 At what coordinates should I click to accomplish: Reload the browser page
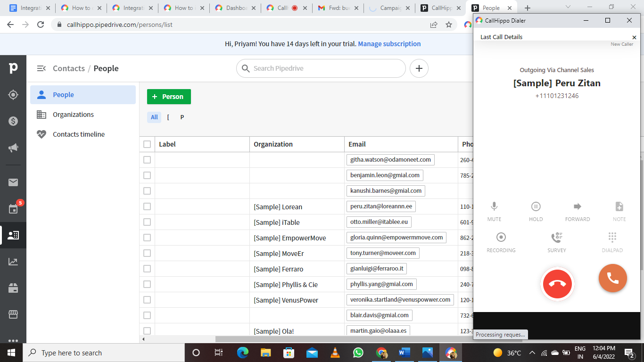pyautogui.click(x=41, y=25)
